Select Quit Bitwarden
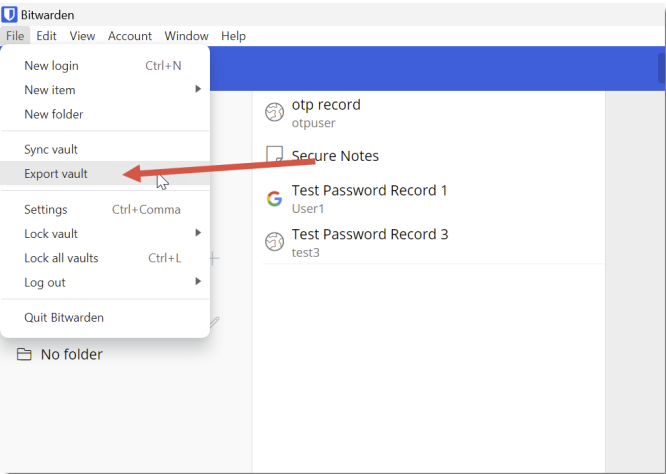 [x=105, y=318]
